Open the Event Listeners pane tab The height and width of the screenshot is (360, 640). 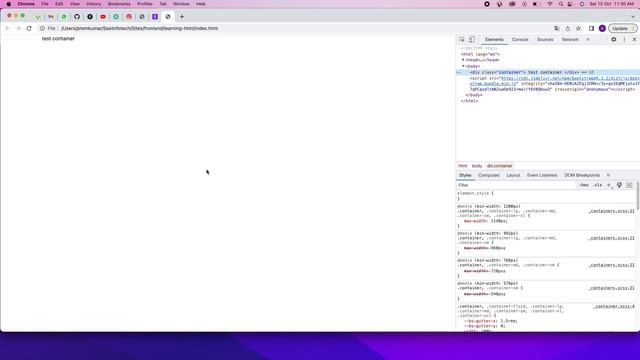coord(542,175)
